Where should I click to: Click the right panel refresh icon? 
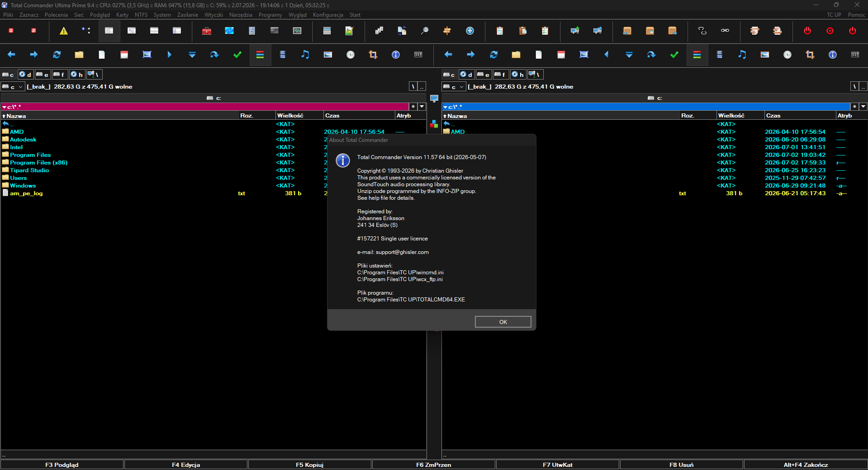493,55
